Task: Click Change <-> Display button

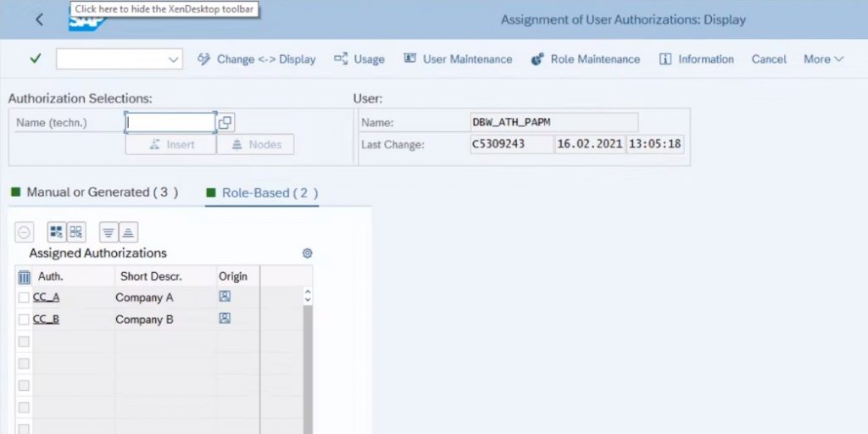Action: [256, 59]
